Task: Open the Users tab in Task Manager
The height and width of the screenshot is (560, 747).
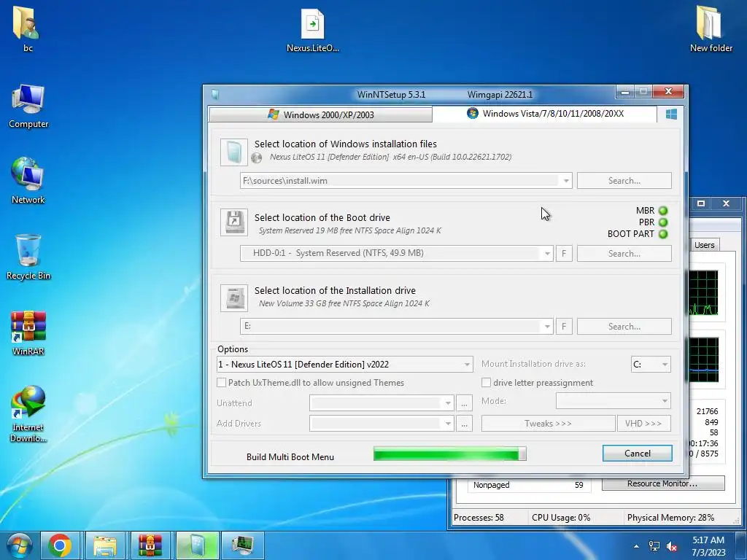Action: pyautogui.click(x=704, y=245)
